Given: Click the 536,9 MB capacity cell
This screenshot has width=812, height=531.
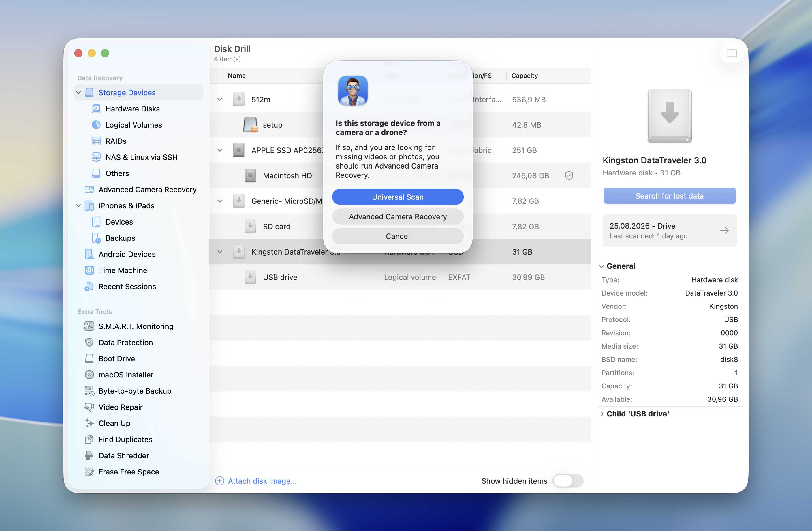Looking at the screenshot, I should [529, 99].
